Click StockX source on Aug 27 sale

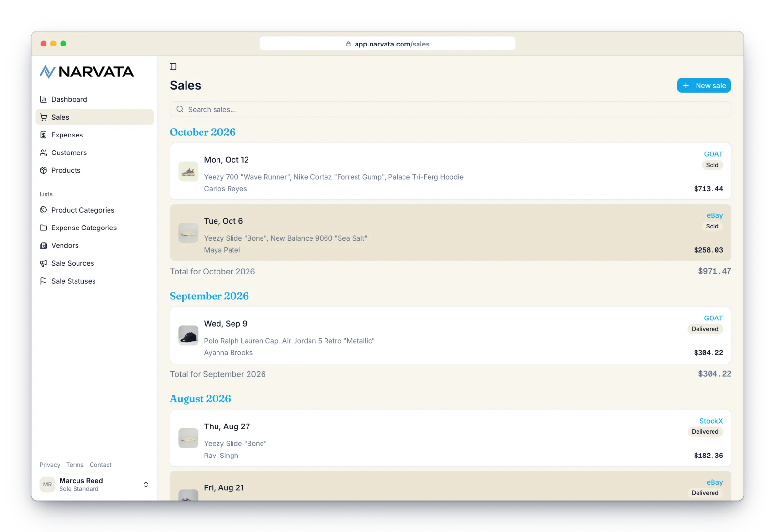tap(711, 421)
